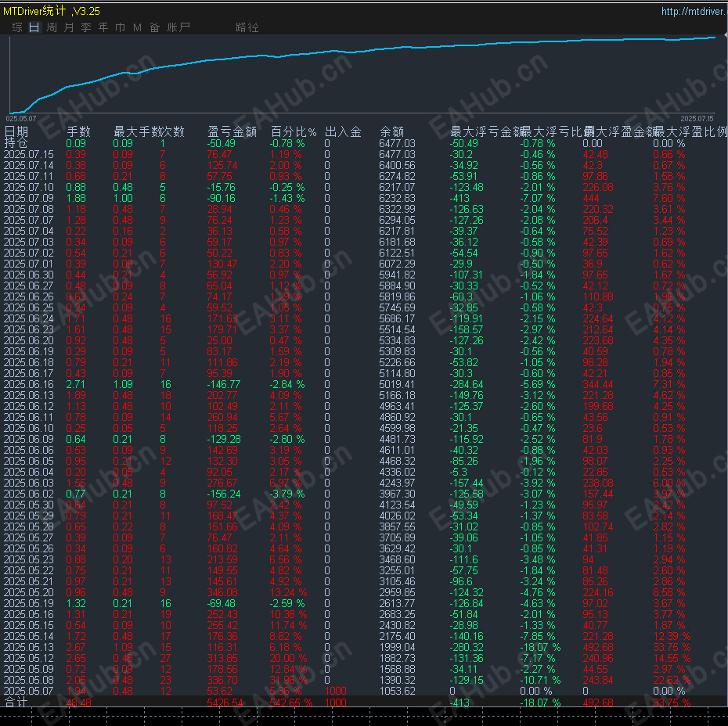The width and height of the screenshot is (728, 726).
Task: Select the 2025.06.16 date row
Action: tap(29, 385)
